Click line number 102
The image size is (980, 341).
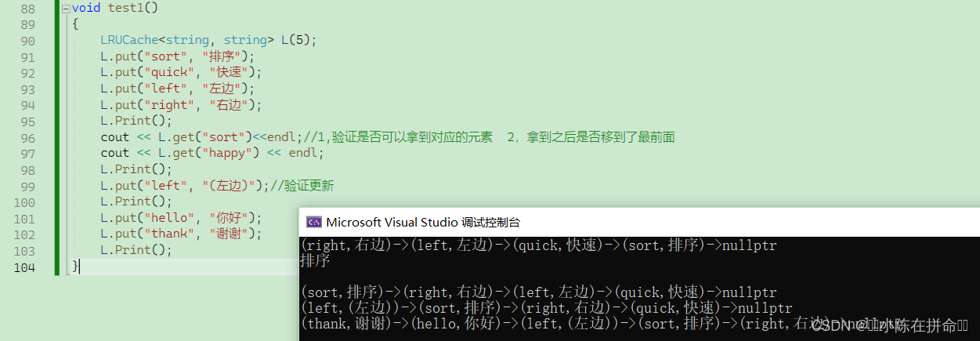pos(24,234)
